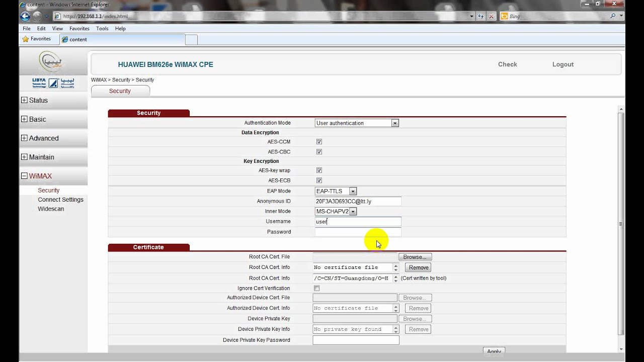Viewport: 644px width, 362px height.
Task: Click the Username input field
Action: (358, 222)
